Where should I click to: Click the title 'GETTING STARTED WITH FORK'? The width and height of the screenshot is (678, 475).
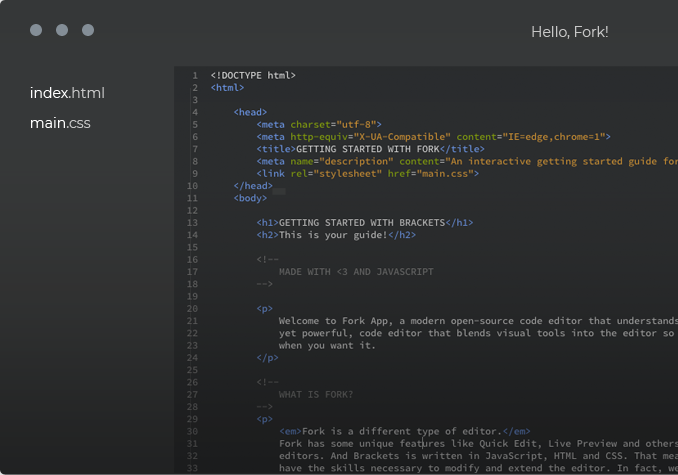[370, 149]
